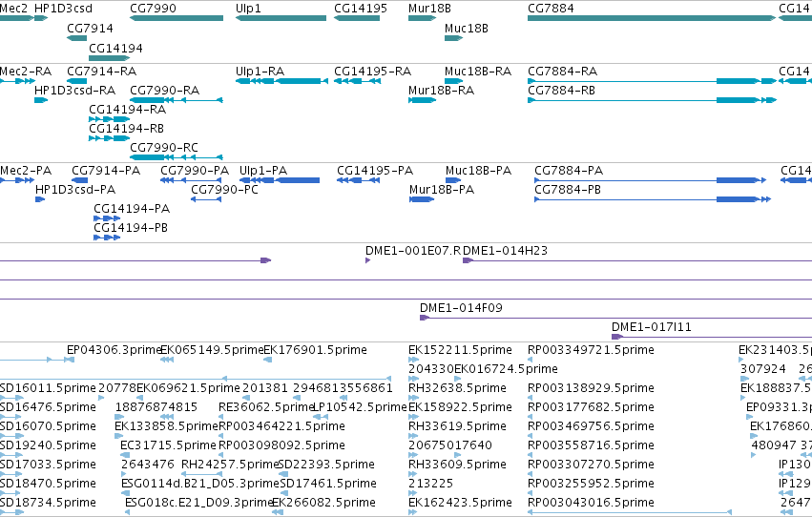Image resolution: width=812 pixels, height=517 pixels.
Task: Select the RH24257.5prime EST label
Action: (230, 465)
